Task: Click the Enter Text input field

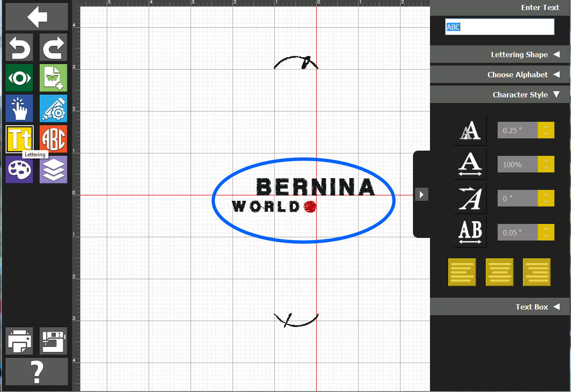Action: [500, 27]
